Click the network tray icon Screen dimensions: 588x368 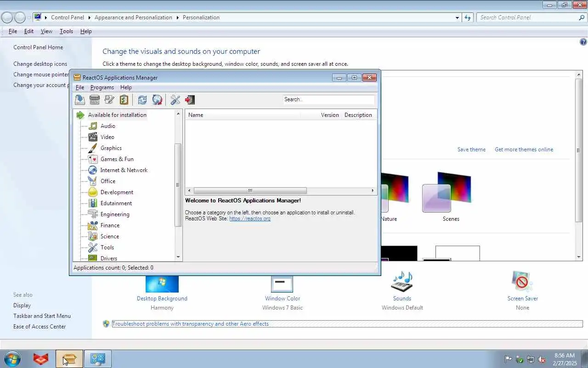[531, 359]
